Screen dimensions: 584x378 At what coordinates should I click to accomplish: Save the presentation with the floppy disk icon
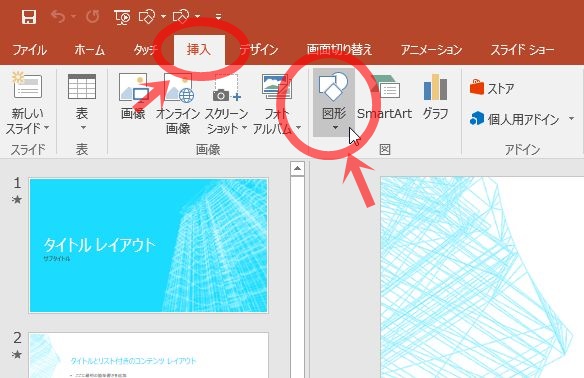[29, 17]
